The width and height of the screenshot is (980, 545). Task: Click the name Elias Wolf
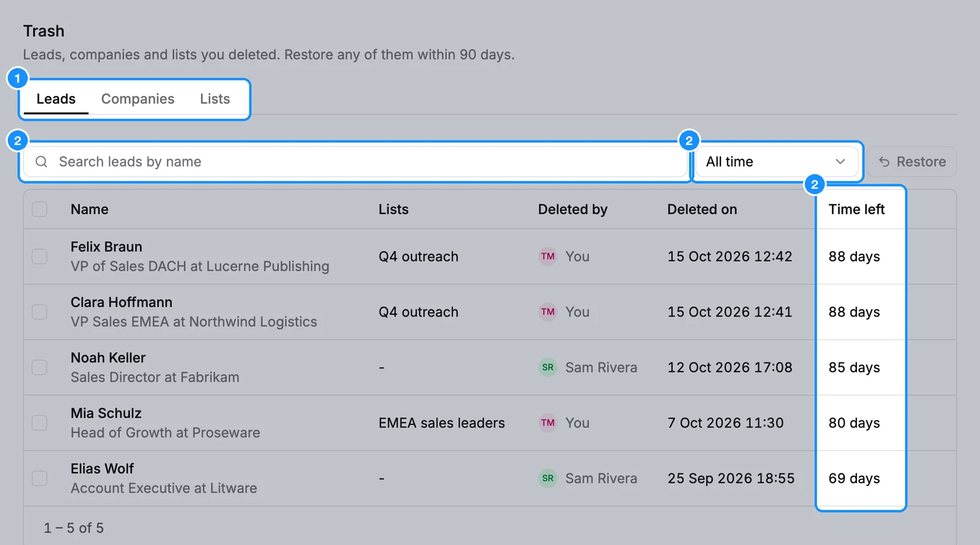coord(102,468)
